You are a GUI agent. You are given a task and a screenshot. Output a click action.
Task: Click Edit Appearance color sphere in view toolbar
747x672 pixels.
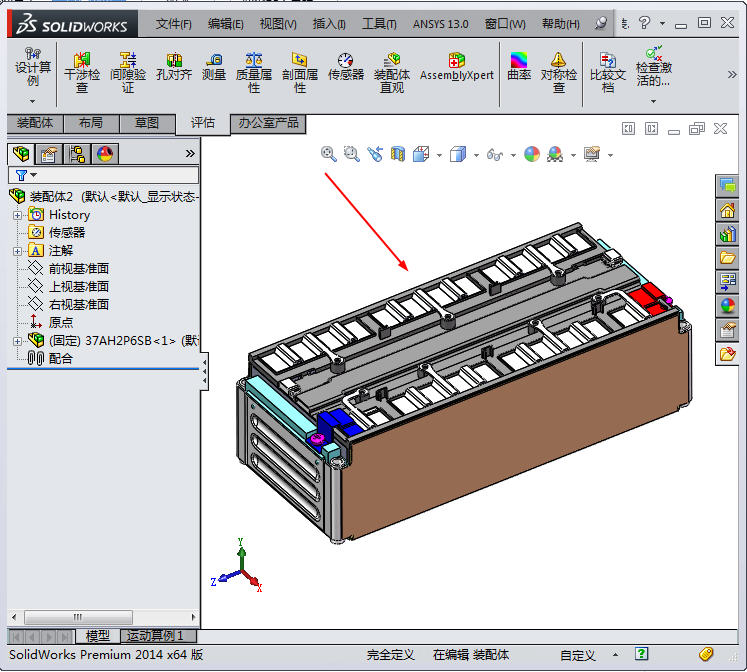[x=531, y=154]
